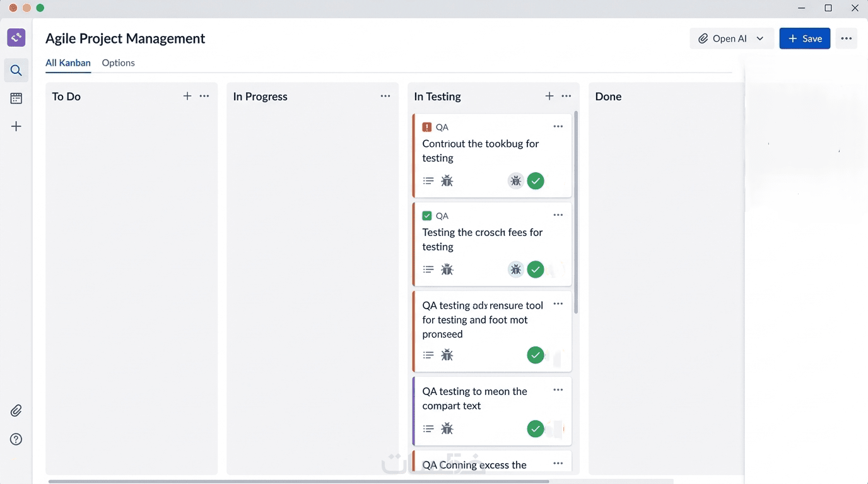Click the plus icon in left sidebar
The width and height of the screenshot is (868, 484).
click(16, 127)
